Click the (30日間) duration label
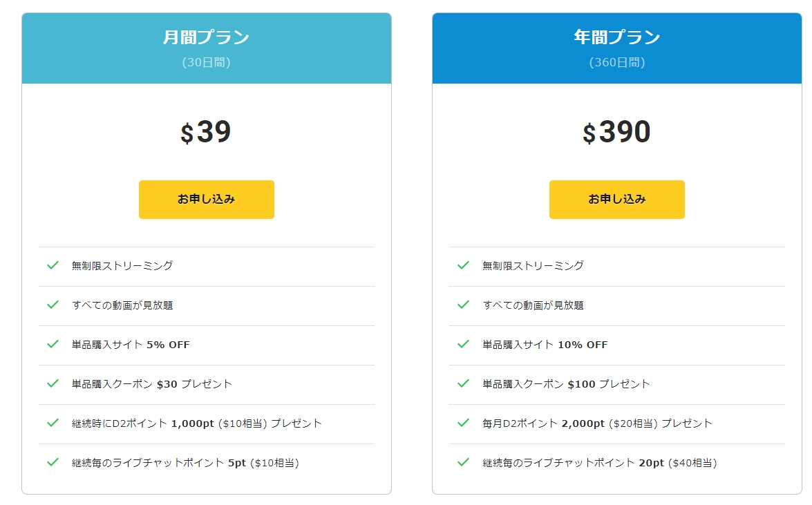This screenshot has width=812, height=505. tap(206, 62)
